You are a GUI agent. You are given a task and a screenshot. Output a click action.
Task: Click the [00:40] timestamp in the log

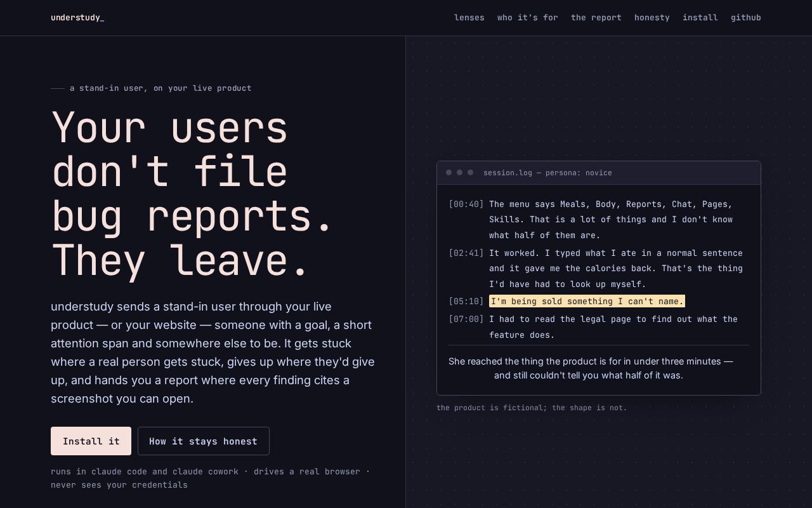click(x=466, y=204)
